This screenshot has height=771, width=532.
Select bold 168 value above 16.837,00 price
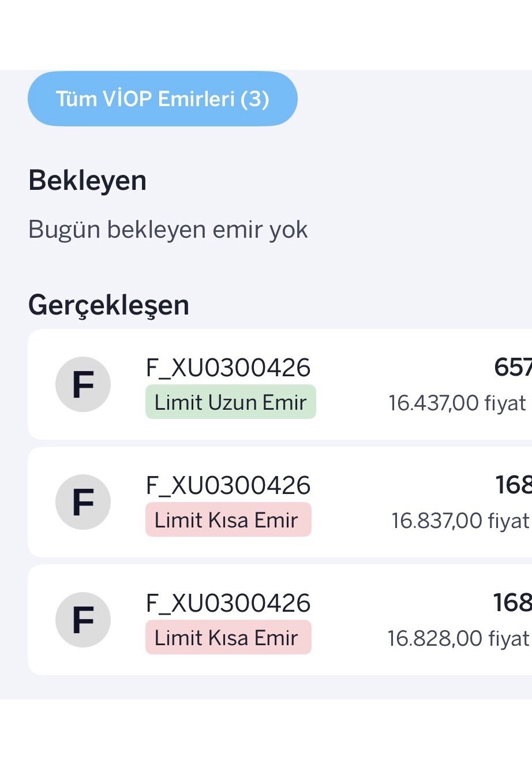coord(513,485)
